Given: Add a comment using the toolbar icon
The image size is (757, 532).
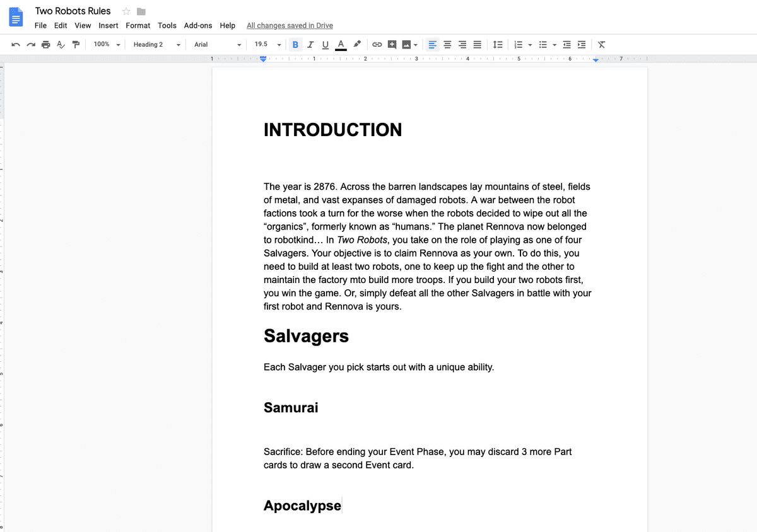Looking at the screenshot, I should pos(392,45).
